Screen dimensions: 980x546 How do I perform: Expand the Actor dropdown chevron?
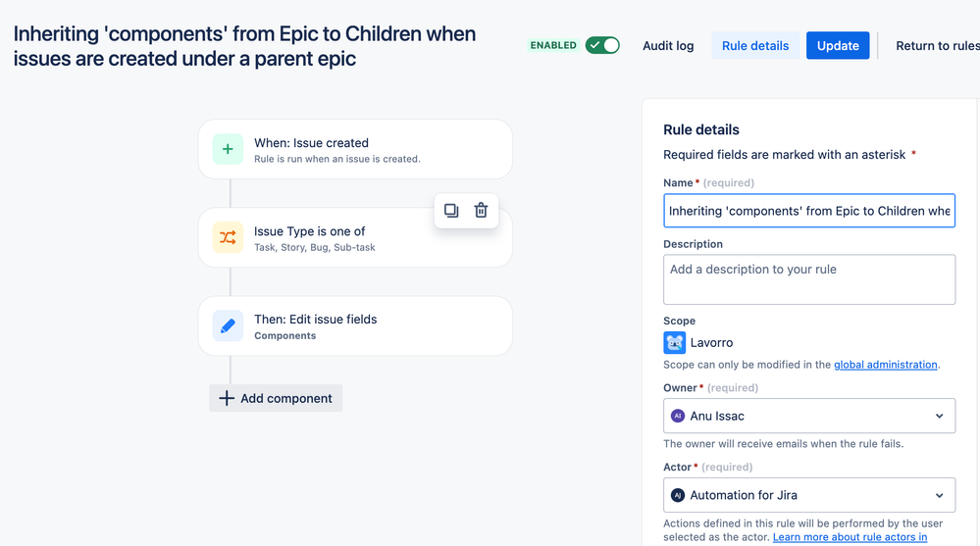940,495
